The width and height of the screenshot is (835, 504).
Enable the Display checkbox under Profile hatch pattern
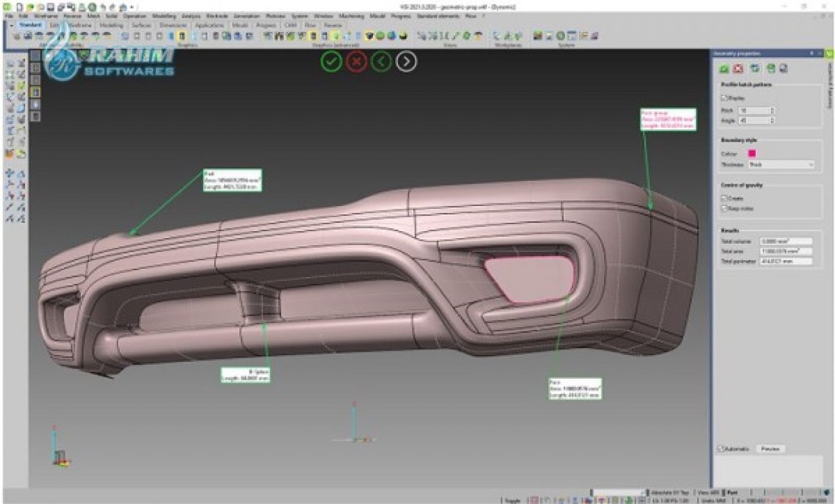pos(724,98)
